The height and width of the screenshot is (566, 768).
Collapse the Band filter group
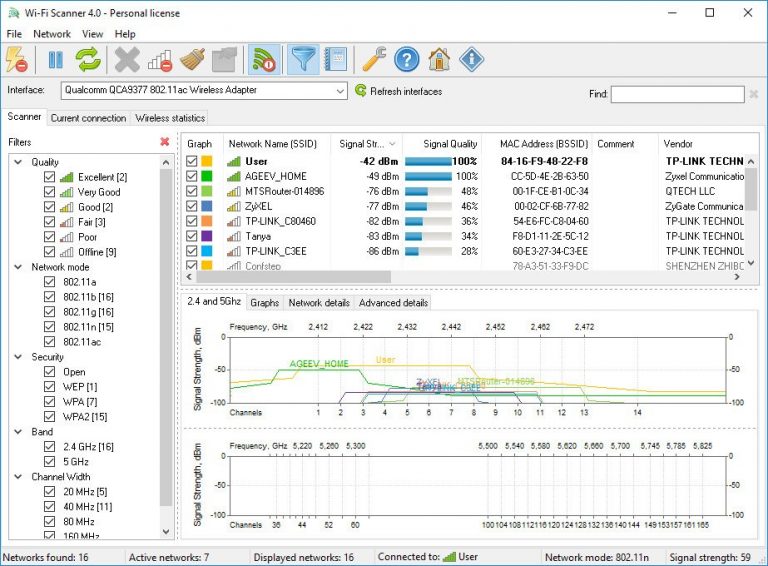tap(19, 432)
